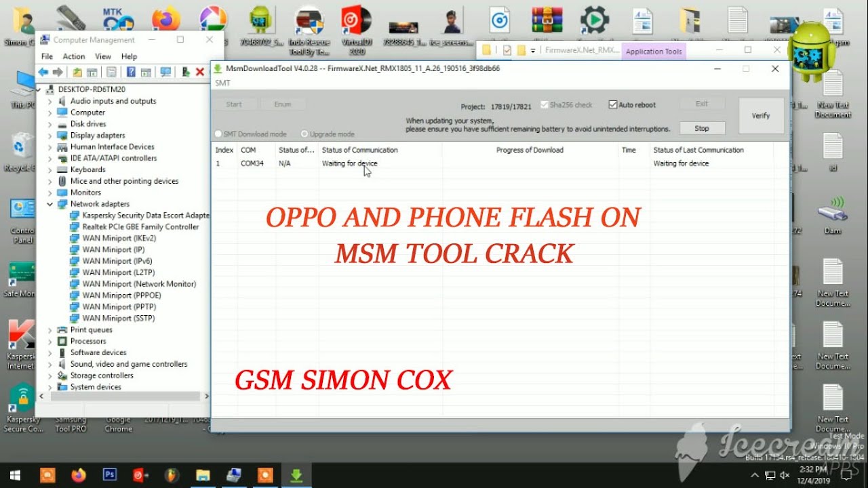Click Enum button
This screenshot has width=868, height=488.
(x=283, y=104)
